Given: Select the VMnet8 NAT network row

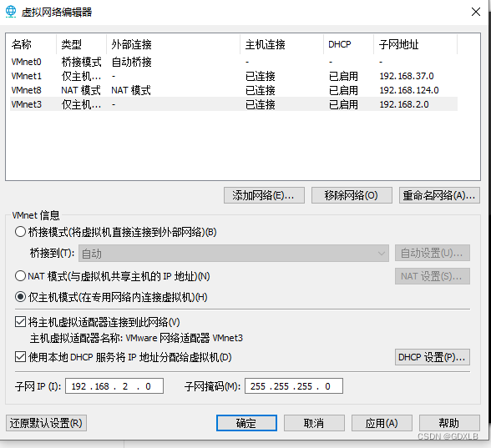Looking at the screenshot, I should coord(234,90).
